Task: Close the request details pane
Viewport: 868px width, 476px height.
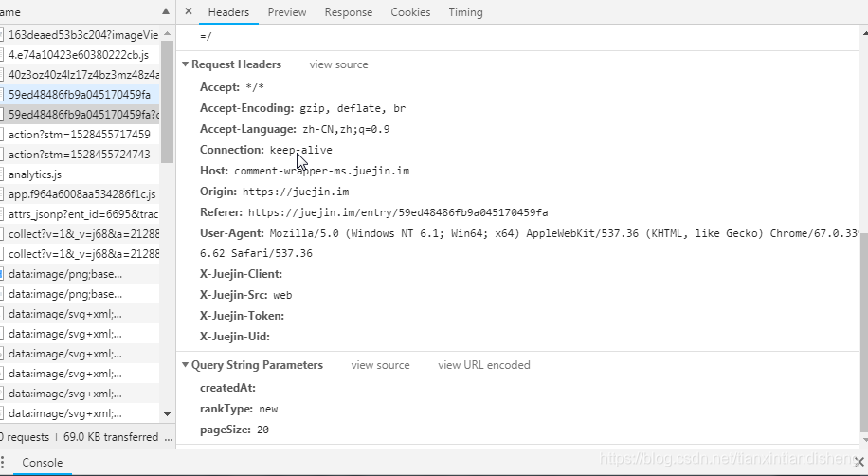Action: tap(189, 11)
